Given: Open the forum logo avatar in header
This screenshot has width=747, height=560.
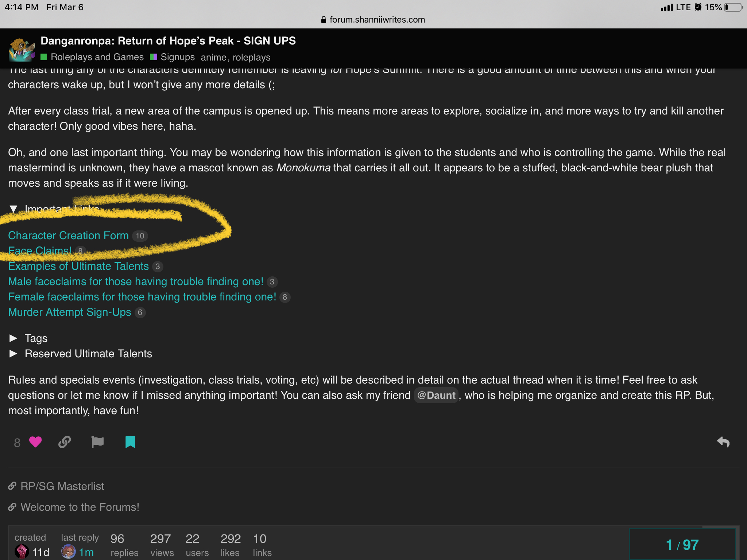Looking at the screenshot, I should point(22,49).
